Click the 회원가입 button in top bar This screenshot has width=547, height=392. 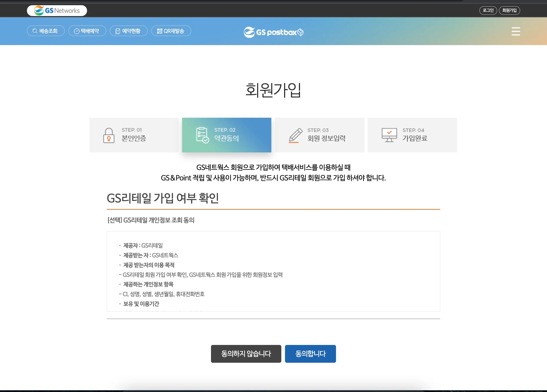tap(509, 10)
